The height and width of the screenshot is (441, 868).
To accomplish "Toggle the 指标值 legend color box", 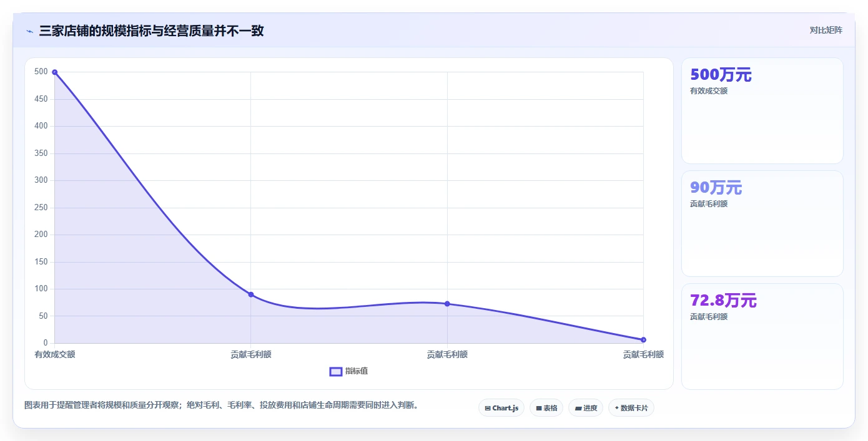I will pyautogui.click(x=336, y=372).
